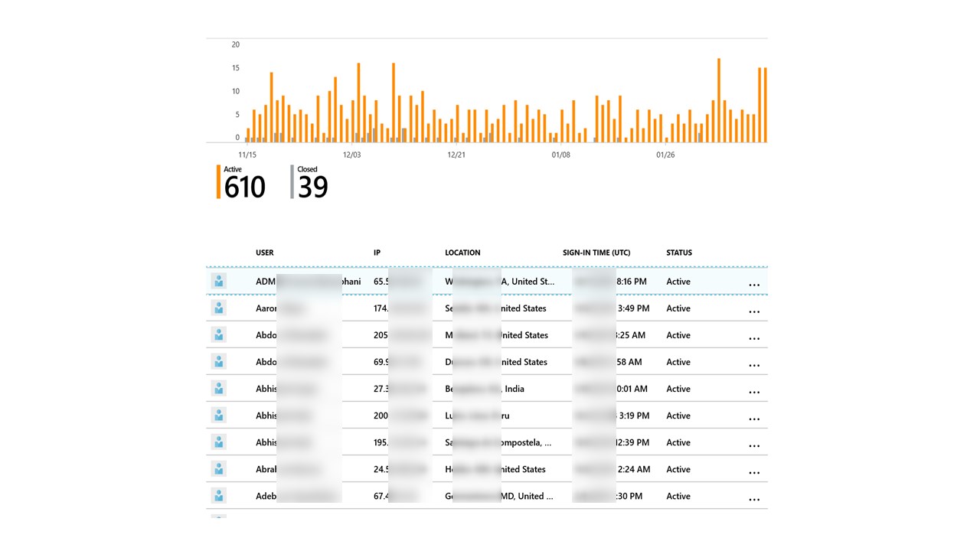Image resolution: width=980 pixels, height=551 pixels.
Task: Open ellipsis menu on India row
Action: (754, 392)
